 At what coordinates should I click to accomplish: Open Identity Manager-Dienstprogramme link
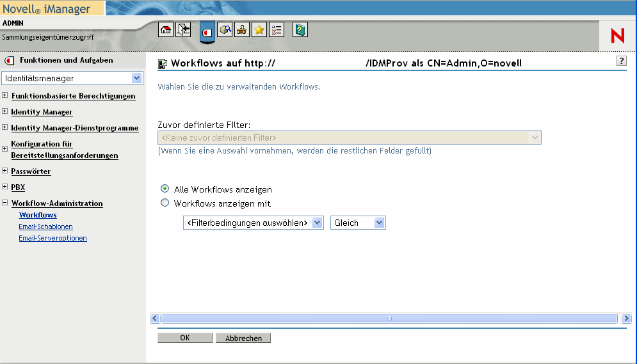point(75,128)
